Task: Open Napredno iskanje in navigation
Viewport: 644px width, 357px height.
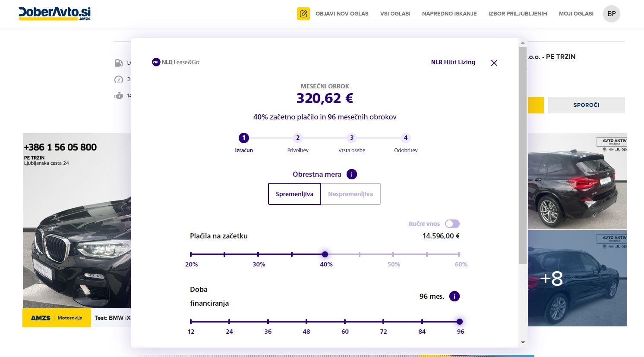Action: 449,14
